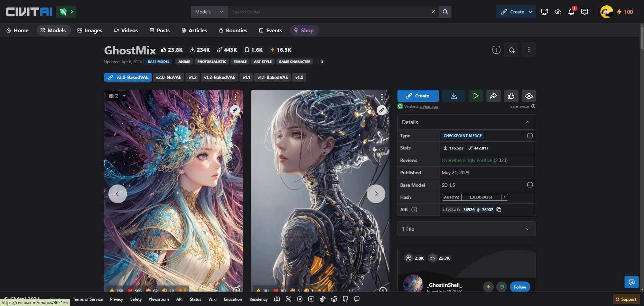
Task: Switch to the Posts tab
Action: (160, 30)
